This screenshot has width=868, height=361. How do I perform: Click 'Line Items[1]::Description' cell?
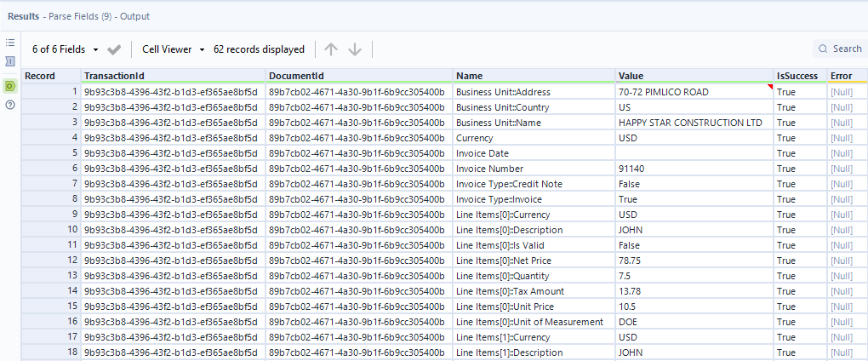[x=534, y=352]
